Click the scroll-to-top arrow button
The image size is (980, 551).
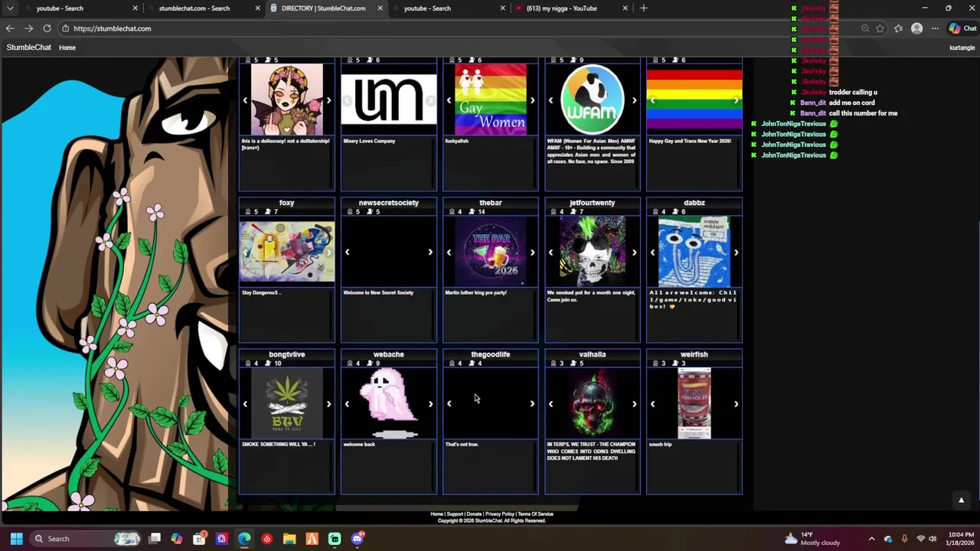tap(961, 500)
